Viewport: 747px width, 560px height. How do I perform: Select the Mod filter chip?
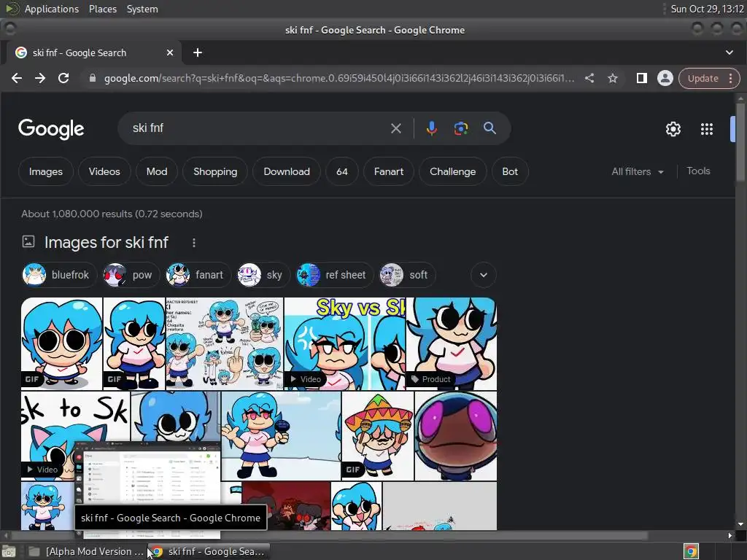coord(157,171)
